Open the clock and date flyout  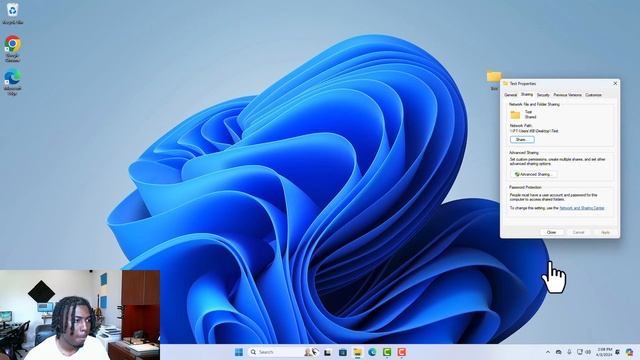tap(604, 352)
